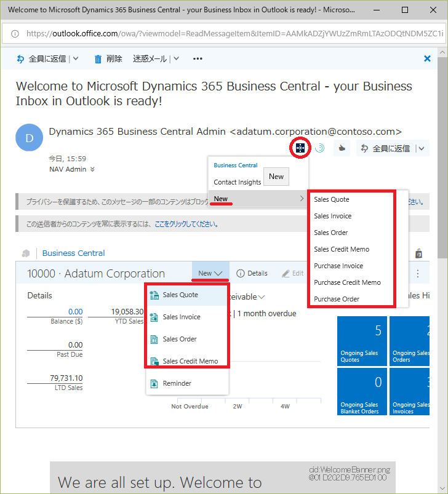Close the reading pane with blue X
The image size is (448, 494).
[x=427, y=58]
